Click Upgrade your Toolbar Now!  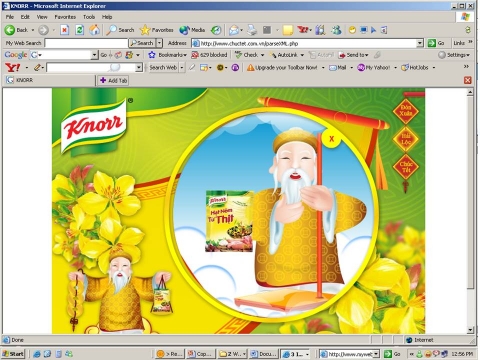[282, 68]
